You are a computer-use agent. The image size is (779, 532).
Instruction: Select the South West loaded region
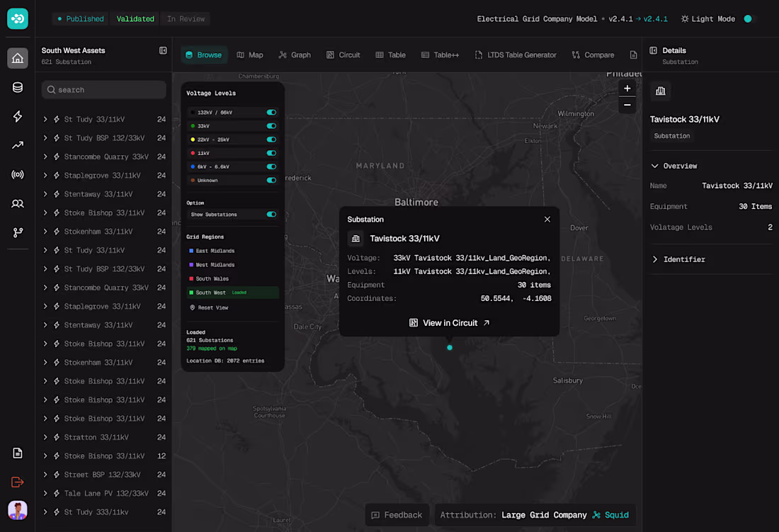[232, 293]
